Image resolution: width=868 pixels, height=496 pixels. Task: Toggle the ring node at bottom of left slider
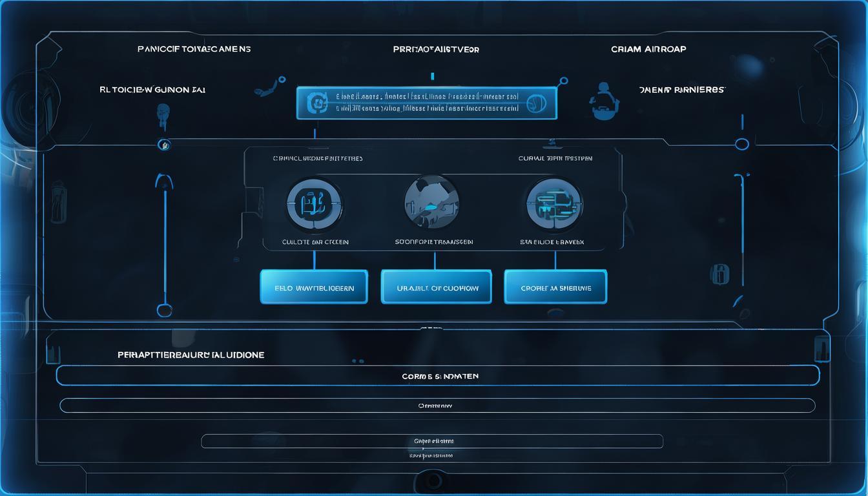pyautogui.click(x=164, y=310)
